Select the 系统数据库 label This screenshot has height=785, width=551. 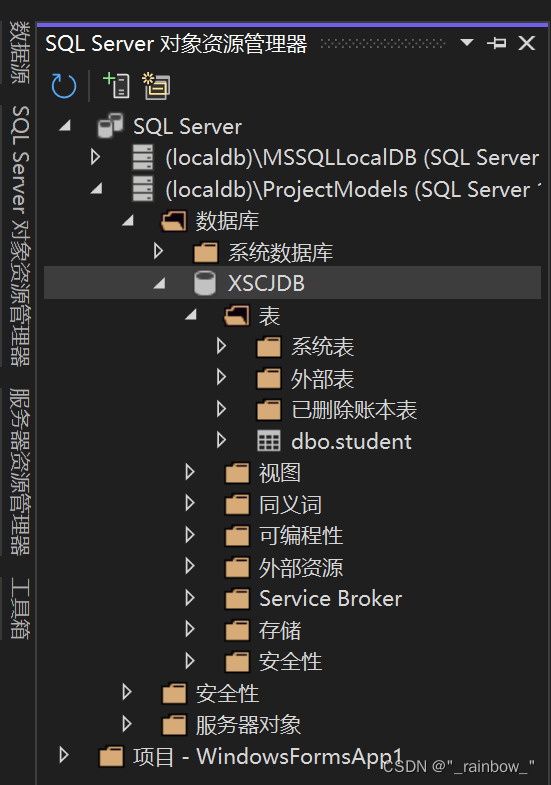click(280, 252)
